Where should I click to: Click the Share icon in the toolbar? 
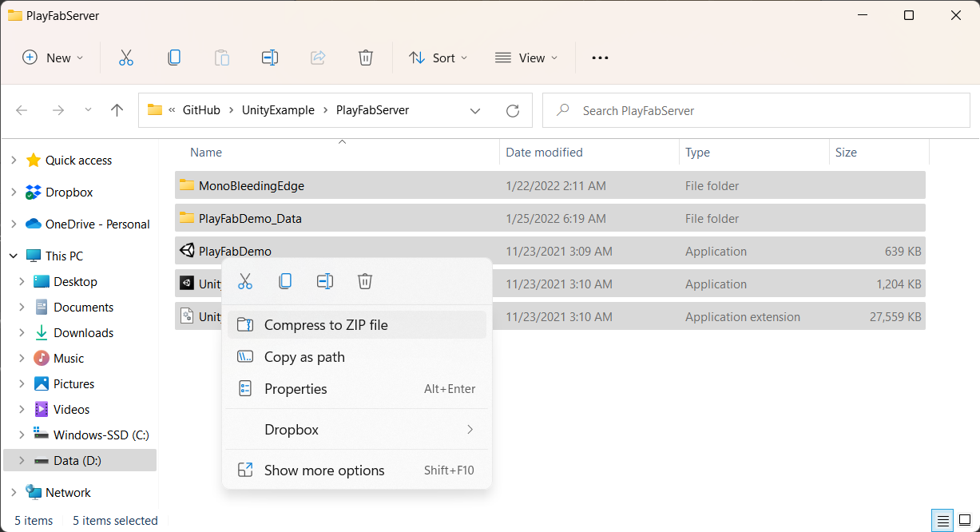(318, 58)
